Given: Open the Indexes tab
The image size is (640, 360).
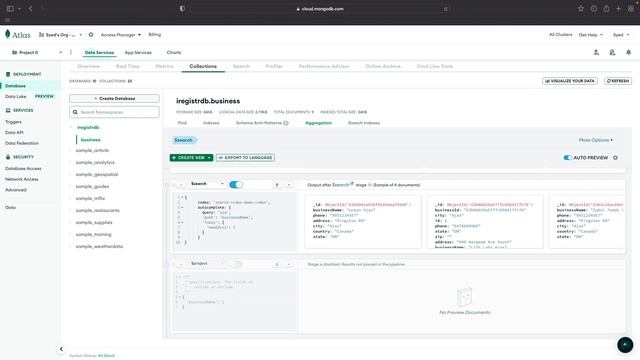Looking at the screenshot, I should pos(211,123).
